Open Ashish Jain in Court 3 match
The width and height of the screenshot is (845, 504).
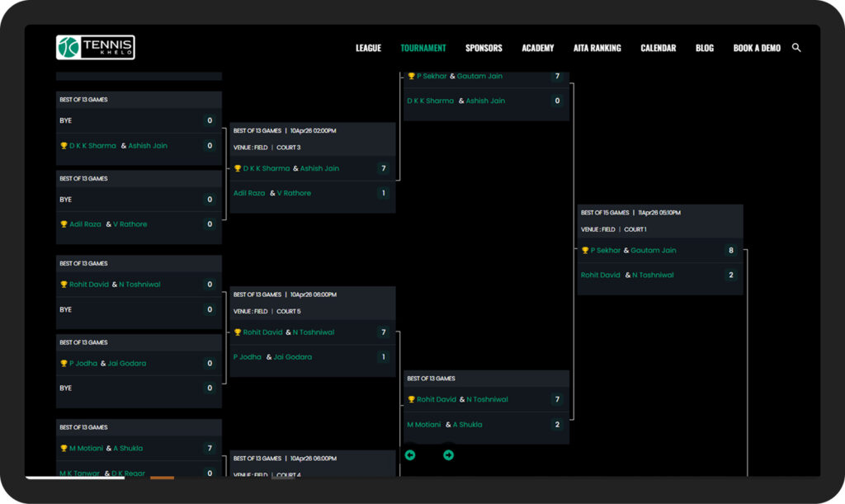(x=319, y=168)
